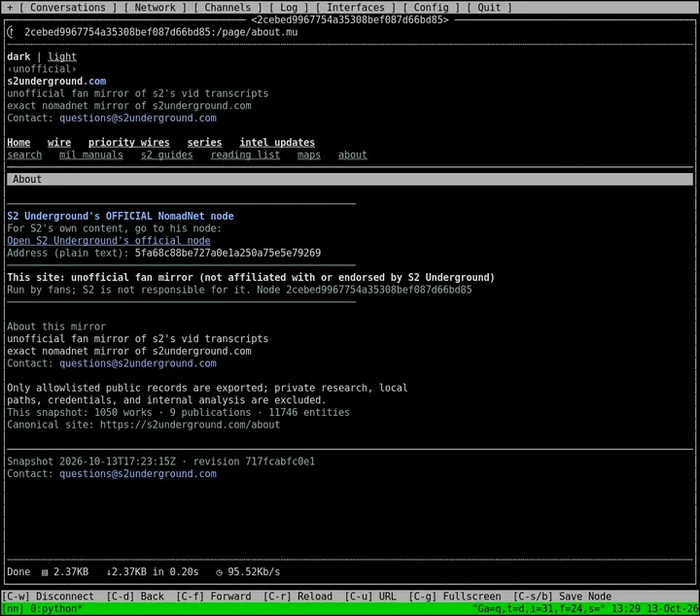Click the tmux clock 13:29 13-Oct-26
This screenshot has height=616, width=700.
pyautogui.click(x=655, y=609)
